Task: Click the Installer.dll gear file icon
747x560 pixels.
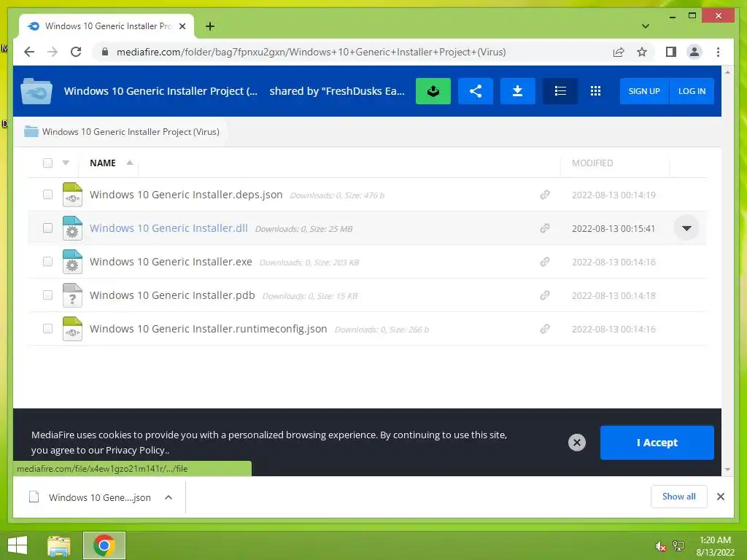Action: [72, 228]
